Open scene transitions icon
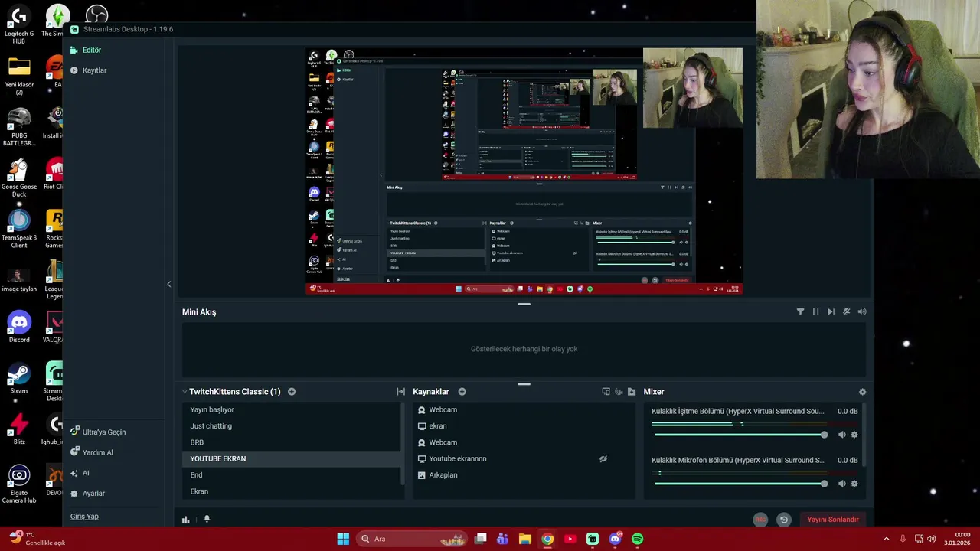Viewport: 980px width, 551px height. (x=400, y=392)
